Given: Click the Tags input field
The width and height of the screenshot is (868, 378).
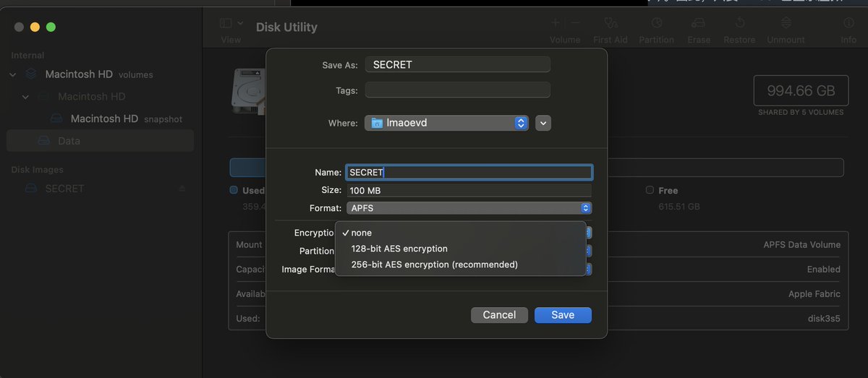Looking at the screenshot, I should click(457, 90).
